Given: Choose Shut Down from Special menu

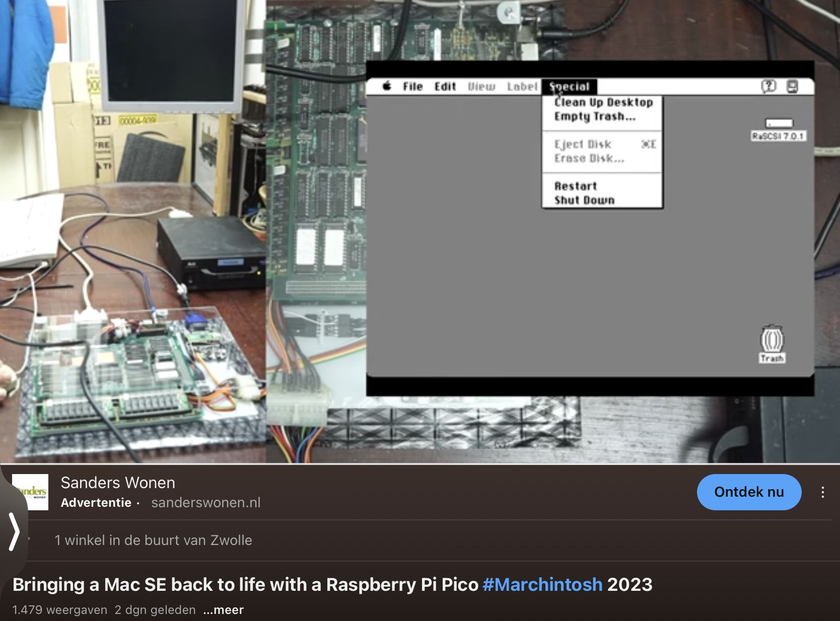Looking at the screenshot, I should [584, 200].
